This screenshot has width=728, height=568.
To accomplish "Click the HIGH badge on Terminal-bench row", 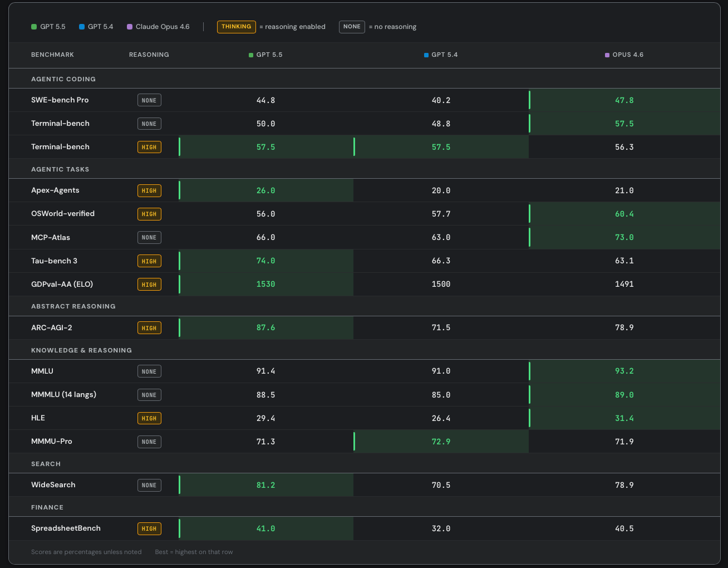I will [x=149, y=147].
